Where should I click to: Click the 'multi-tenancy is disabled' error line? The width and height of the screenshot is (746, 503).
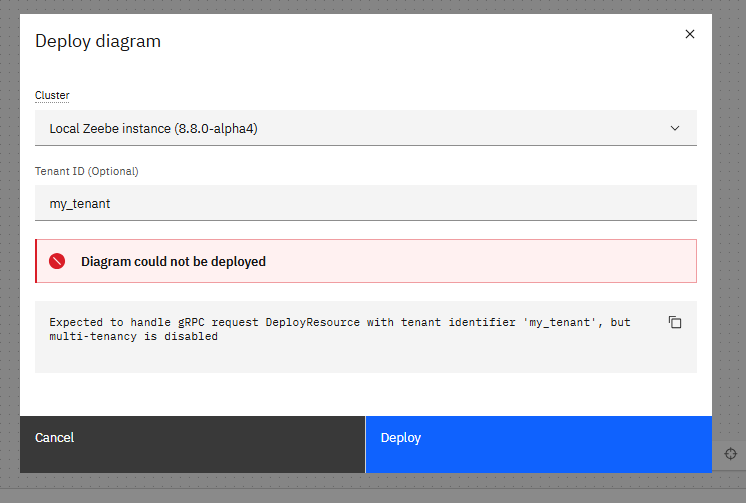click(x=133, y=337)
